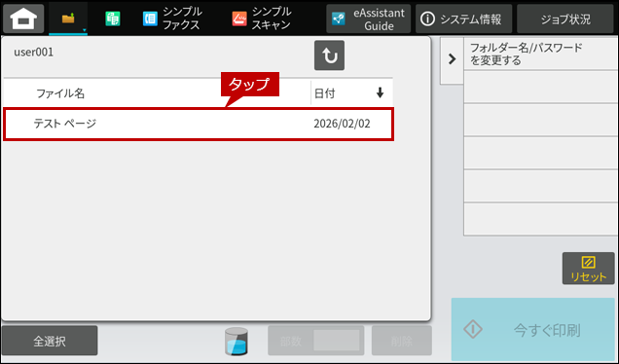Start 今すぐ印刷 print now
Viewport: 619px width, 364px height.
[x=533, y=329]
